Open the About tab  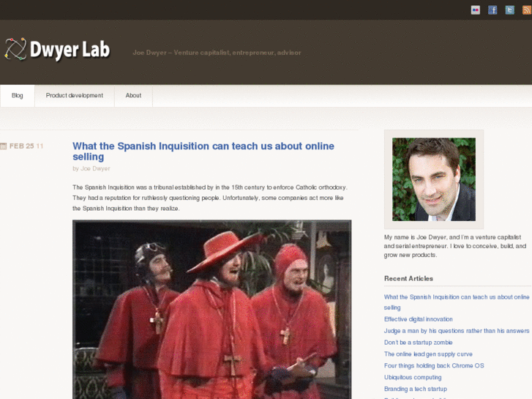[133, 96]
